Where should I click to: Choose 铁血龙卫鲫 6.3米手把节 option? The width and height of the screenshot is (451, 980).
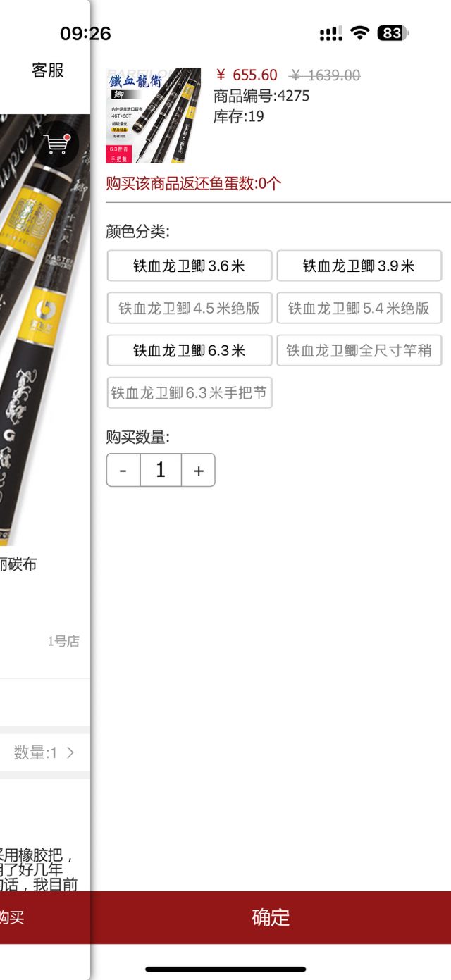pyautogui.click(x=189, y=392)
